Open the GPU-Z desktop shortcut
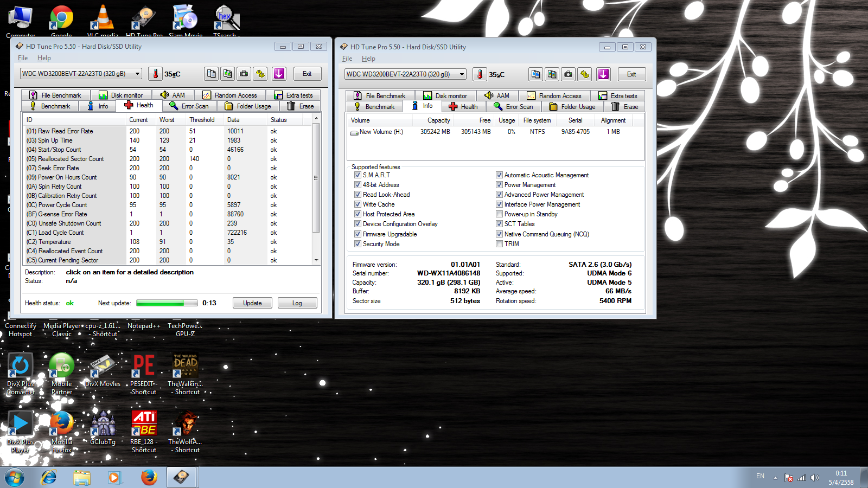Screen dimensions: 868x488 185,329
